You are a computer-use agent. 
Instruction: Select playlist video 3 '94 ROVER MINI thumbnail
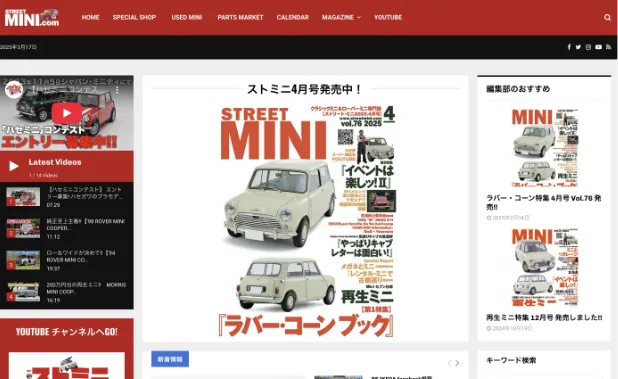click(23, 260)
